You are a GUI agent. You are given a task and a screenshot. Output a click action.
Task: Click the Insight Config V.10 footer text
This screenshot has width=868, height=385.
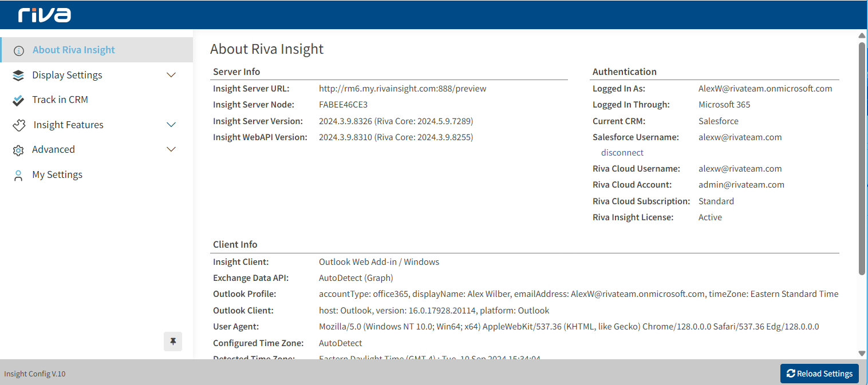pyautogui.click(x=35, y=374)
